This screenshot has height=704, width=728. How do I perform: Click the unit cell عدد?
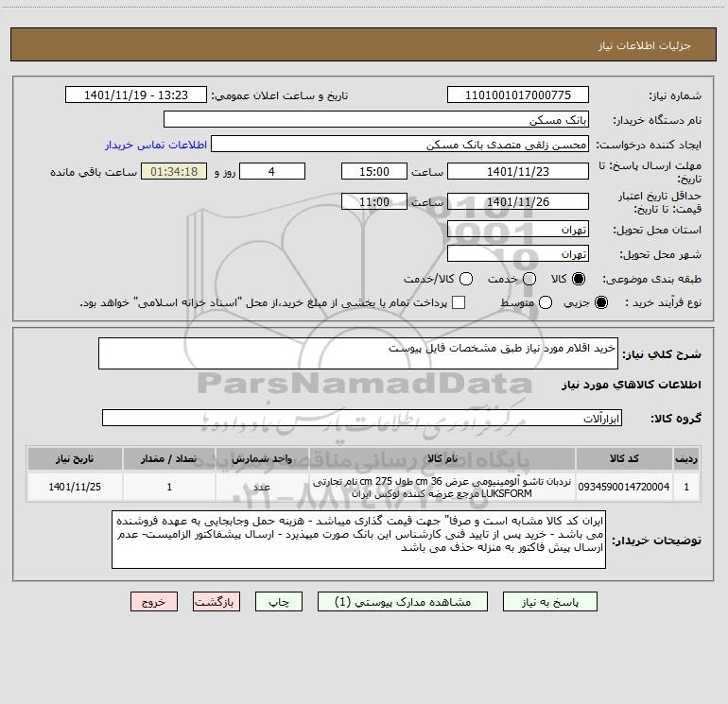262,487
